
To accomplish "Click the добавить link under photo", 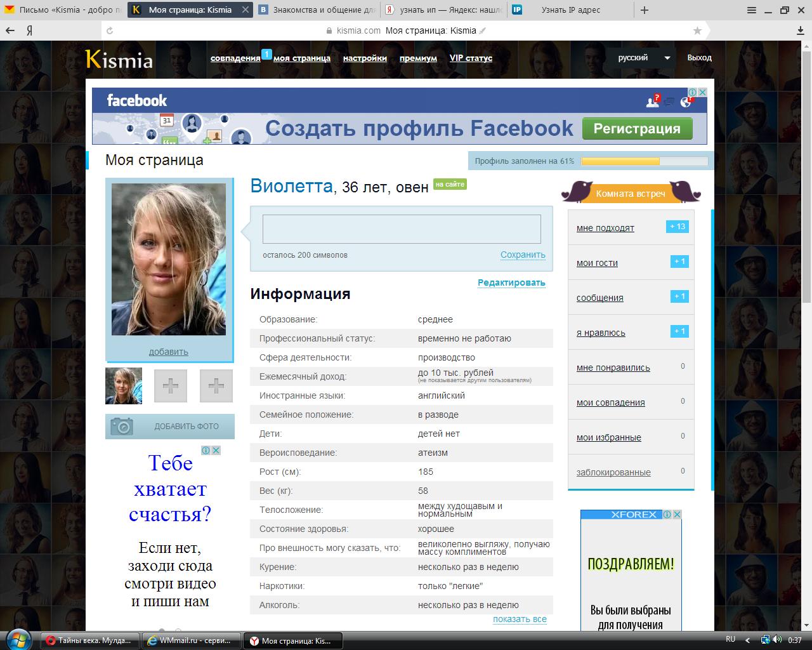I will pos(169,352).
